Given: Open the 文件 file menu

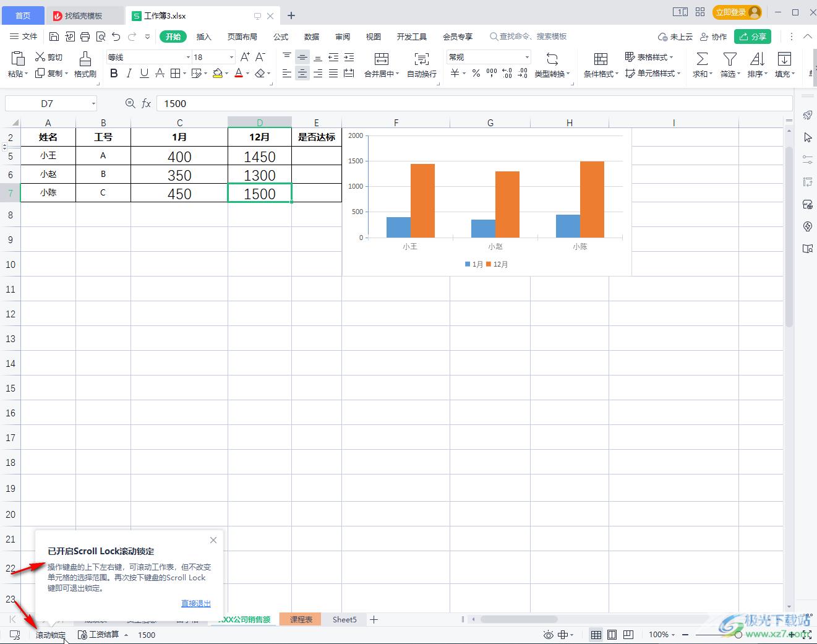Looking at the screenshot, I should click(24, 36).
